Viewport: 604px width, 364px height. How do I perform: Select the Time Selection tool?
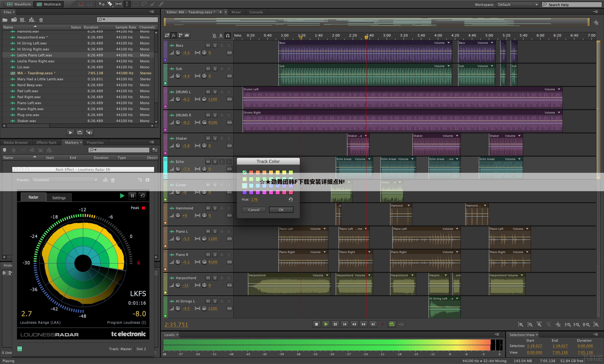click(127, 4)
